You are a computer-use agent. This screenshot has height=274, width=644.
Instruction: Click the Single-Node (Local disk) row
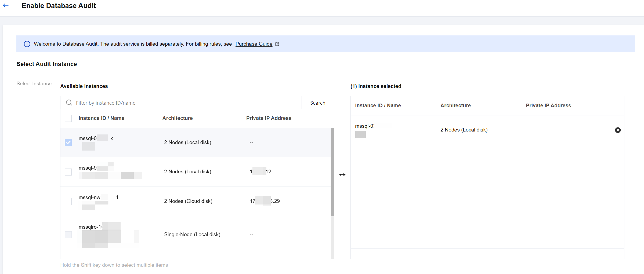click(192, 235)
